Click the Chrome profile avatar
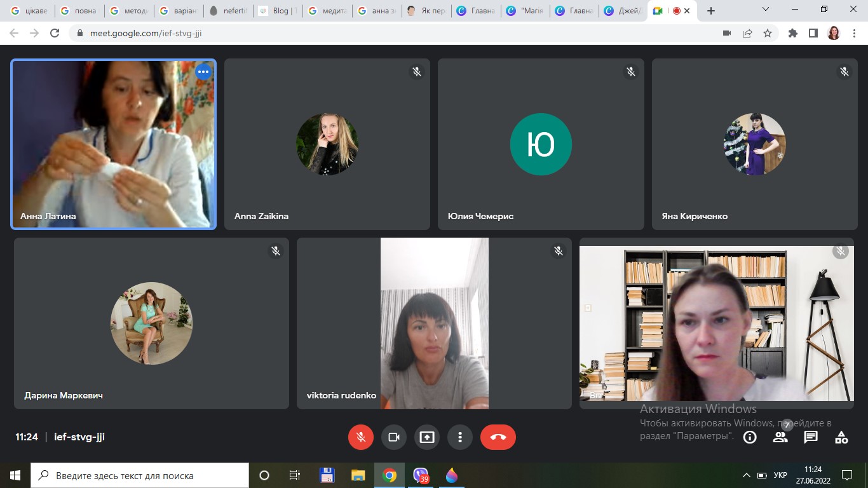Screen dimensions: 868x488 tap(834, 33)
